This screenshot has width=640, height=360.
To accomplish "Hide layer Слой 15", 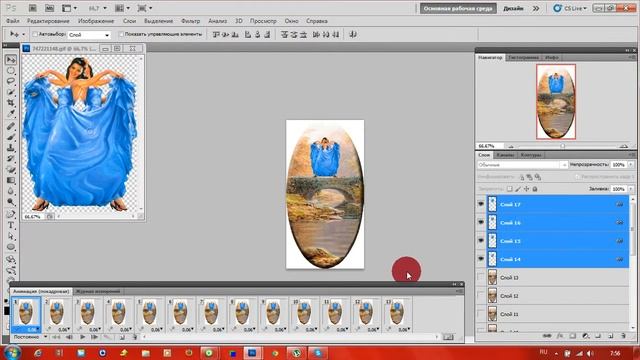I will click(x=481, y=241).
